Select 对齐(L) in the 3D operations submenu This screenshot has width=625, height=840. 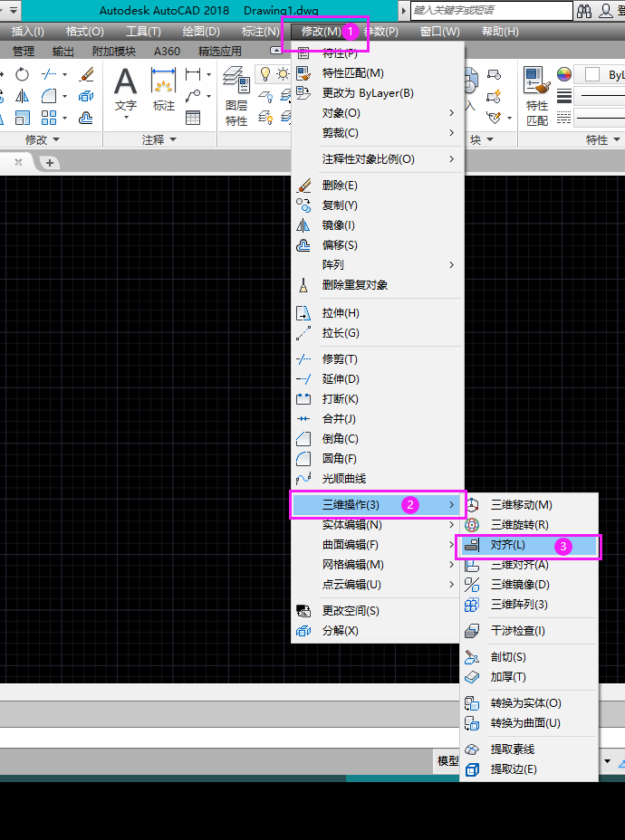(529, 545)
